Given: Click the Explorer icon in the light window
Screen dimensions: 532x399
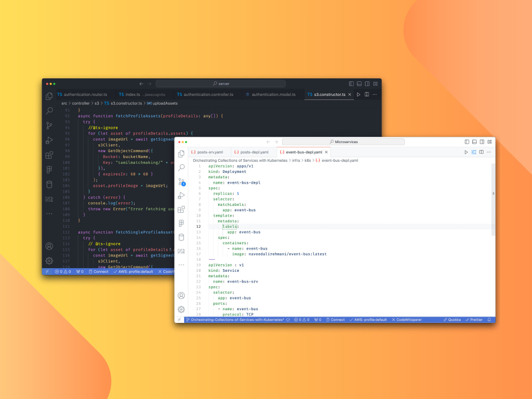Looking at the screenshot, I should pyautogui.click(x=181, y=154).
